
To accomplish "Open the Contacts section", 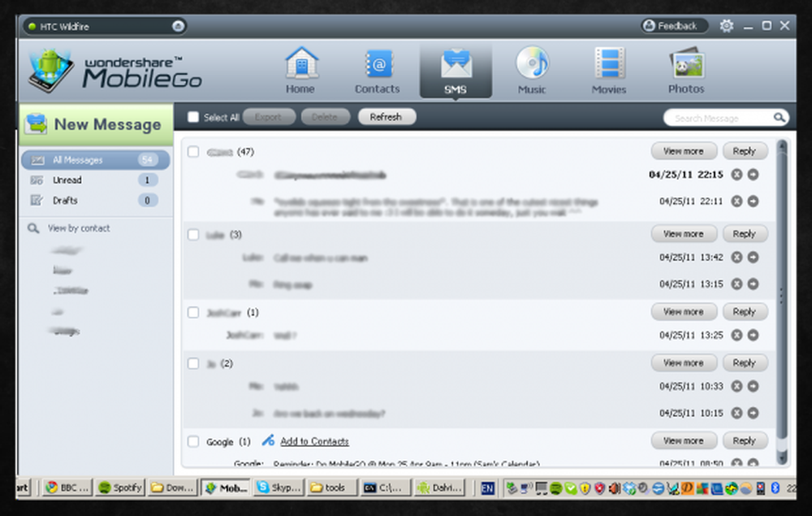I will [x=378, y=71].
